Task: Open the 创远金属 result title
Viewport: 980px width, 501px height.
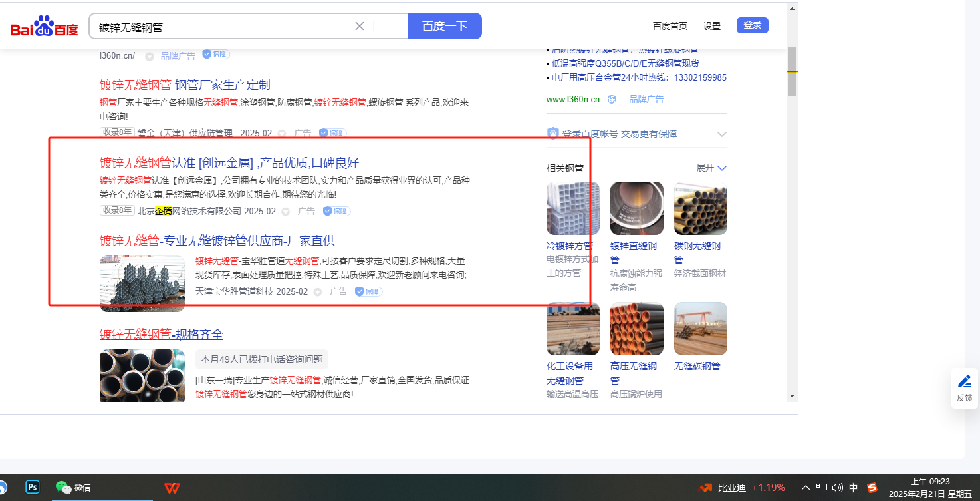Action: pos(229,163)
